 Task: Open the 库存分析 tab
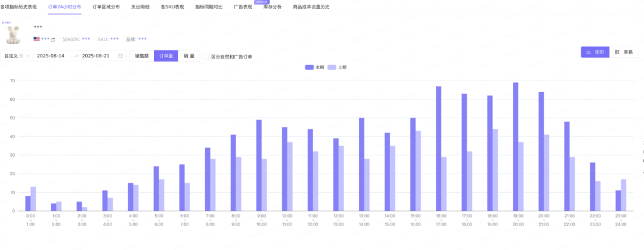pos(273,7)
